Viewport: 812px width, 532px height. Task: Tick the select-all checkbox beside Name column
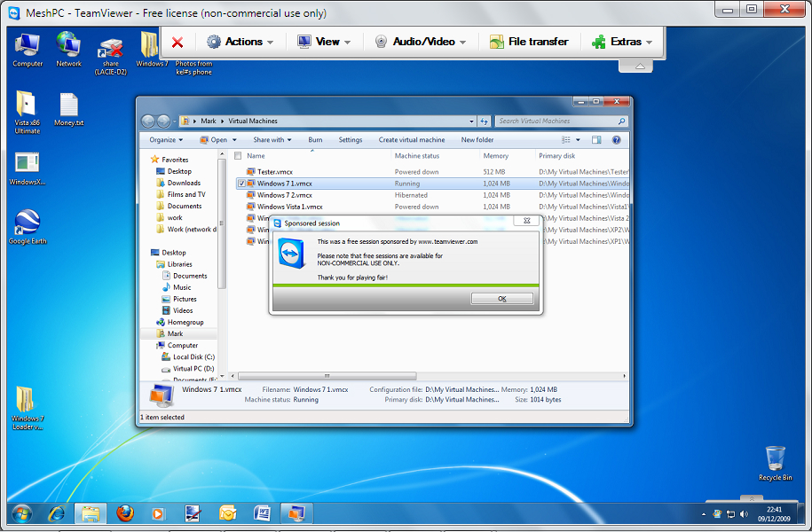pos(238,156)
